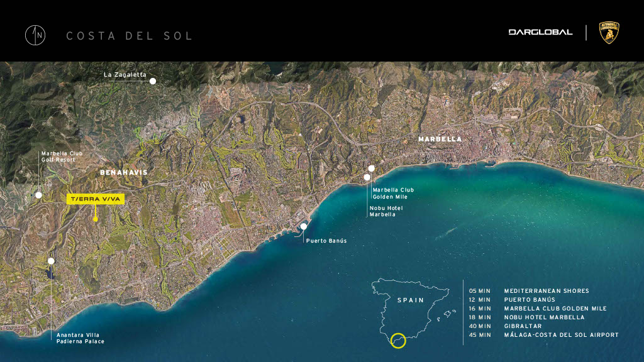Image resolution: width=644 pixels, height=362 pixels.
Task: Select the Málaga-Costa del Sol Airport entry
Action: pyautogui.click(x=543, y=335)
